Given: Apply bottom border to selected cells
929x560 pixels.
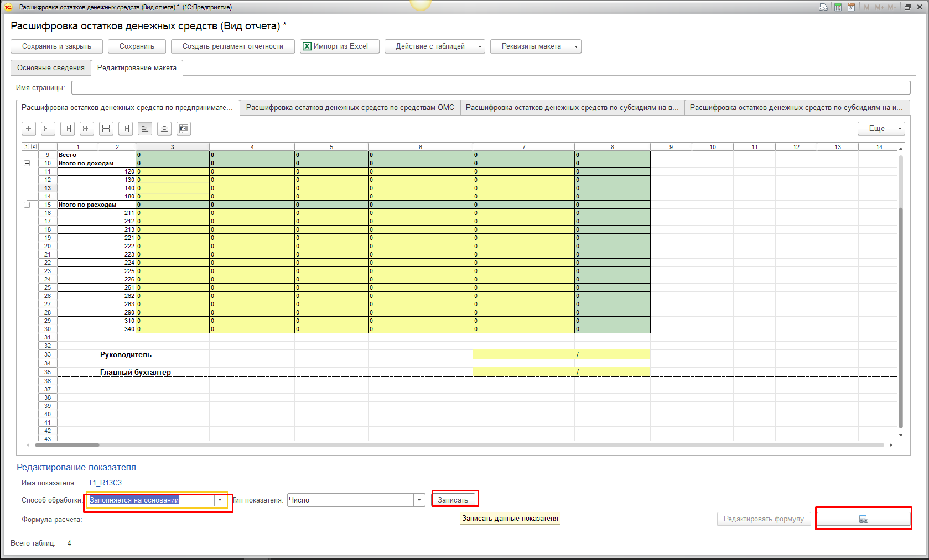Looking at the screenshot, I should 87,129.
